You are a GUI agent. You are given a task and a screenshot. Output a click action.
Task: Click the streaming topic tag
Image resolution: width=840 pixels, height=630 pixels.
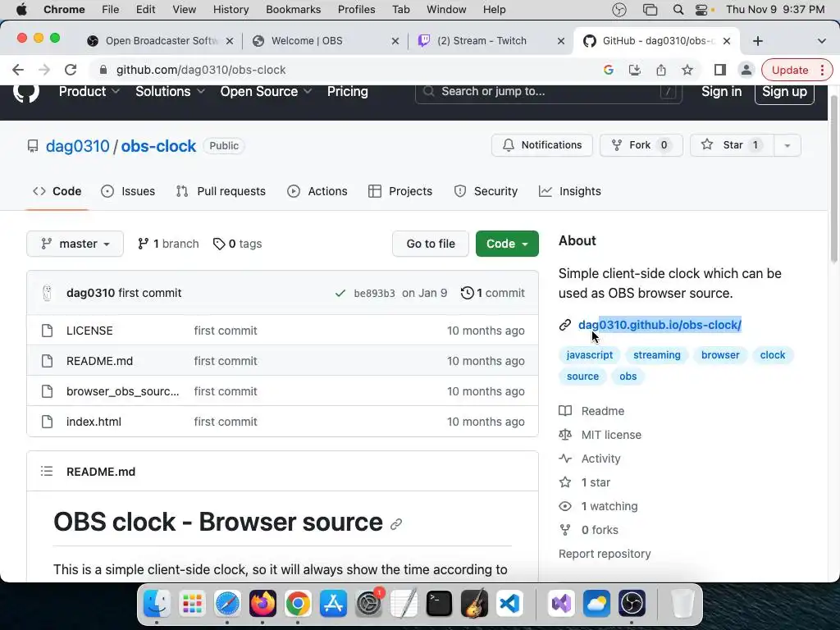[x=657, y=354]
